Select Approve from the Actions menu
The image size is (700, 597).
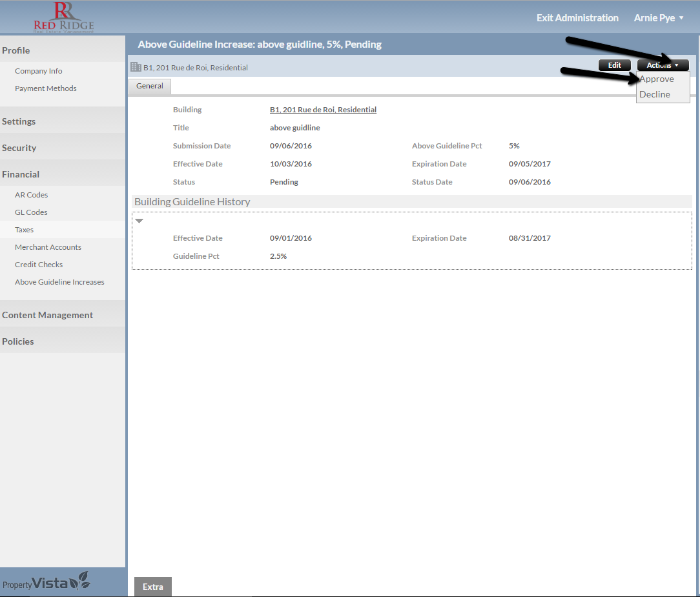[657, 79]
